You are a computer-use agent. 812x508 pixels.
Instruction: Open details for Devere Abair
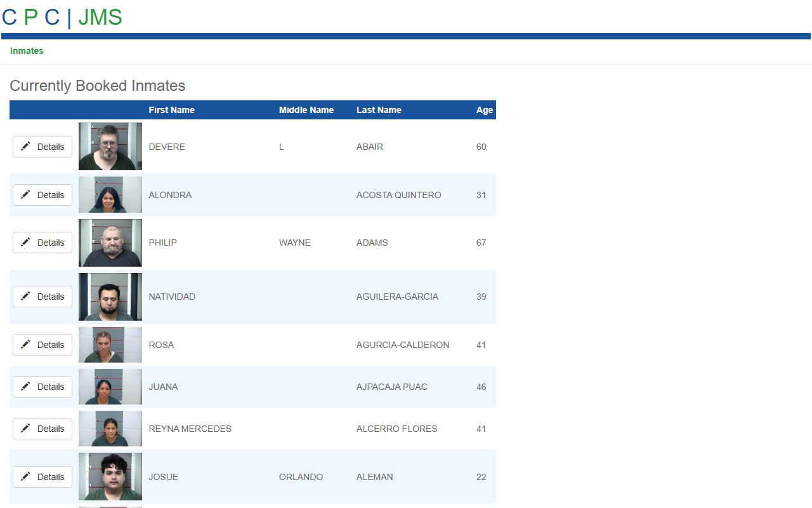click(43, 147)
